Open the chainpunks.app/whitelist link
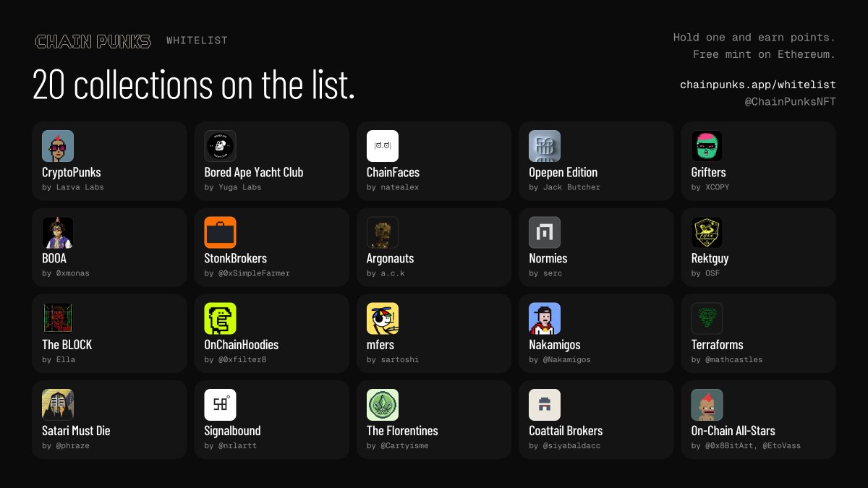Screen dimensions: 868x488 click(758, 85)
